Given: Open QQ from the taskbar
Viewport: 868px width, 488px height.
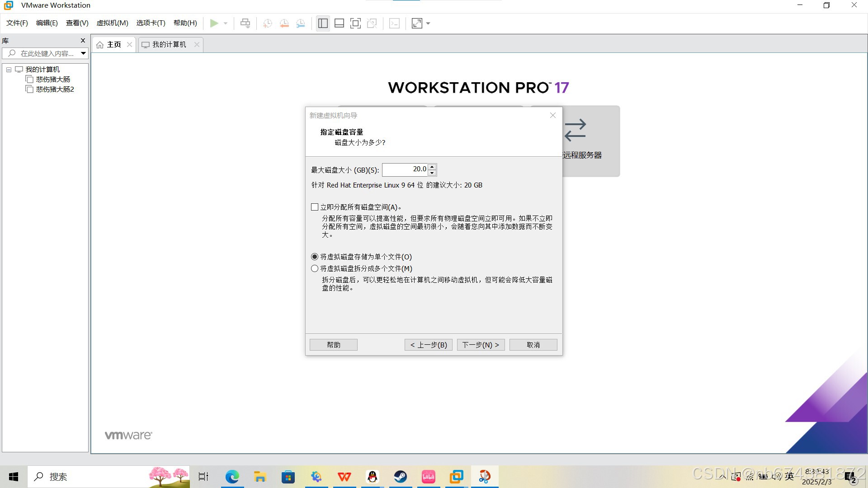Looking at the screenshot, I should (372, 476).
